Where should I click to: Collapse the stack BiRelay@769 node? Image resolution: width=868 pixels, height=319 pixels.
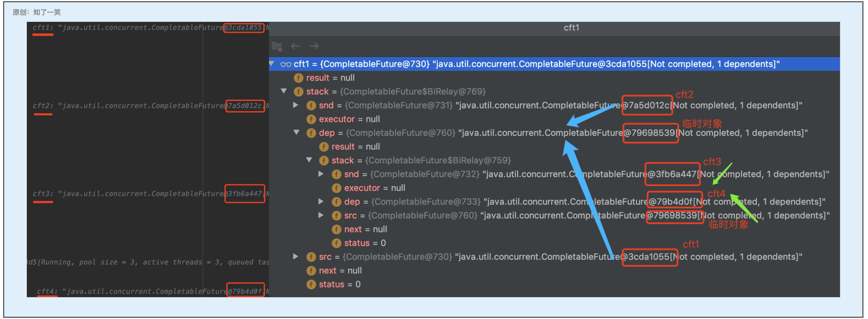pyautogui.click(x=284, y=91)
